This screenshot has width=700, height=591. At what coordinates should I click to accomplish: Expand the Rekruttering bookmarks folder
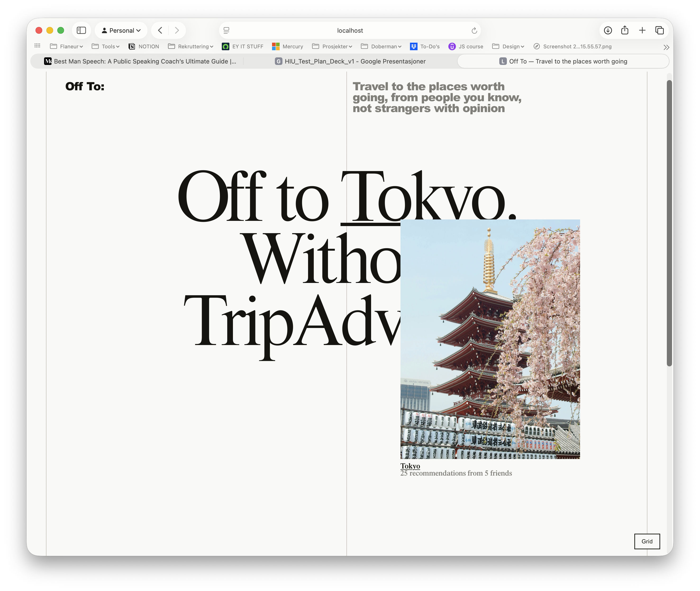click(191, 47)
